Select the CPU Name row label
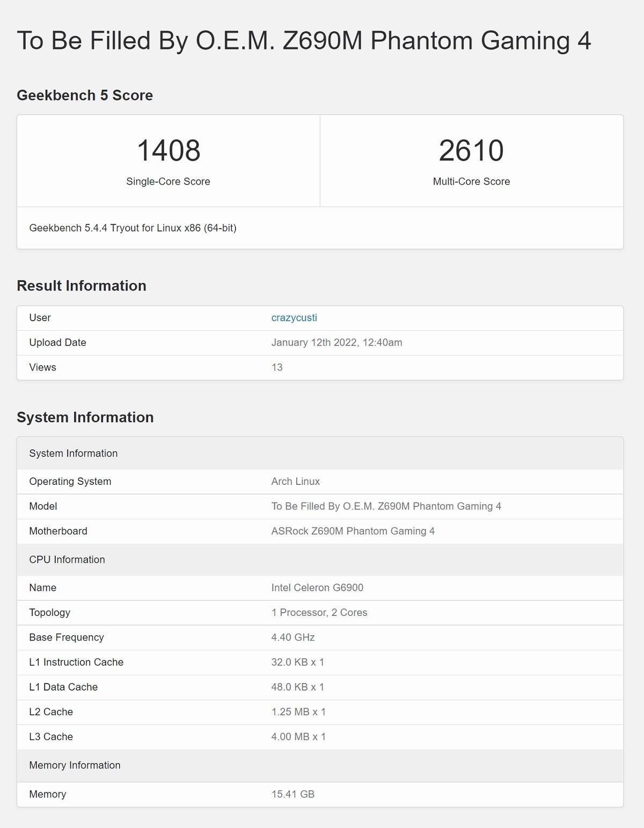The height and width of the screenshot is (828, 644). point(42,588)
